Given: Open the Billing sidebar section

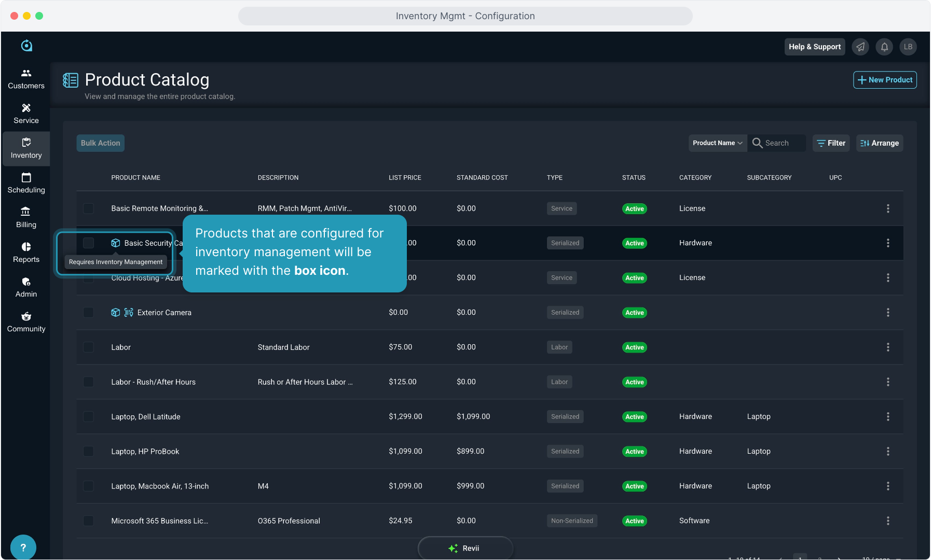Looking at the screenshot, I should pos(26,218).
